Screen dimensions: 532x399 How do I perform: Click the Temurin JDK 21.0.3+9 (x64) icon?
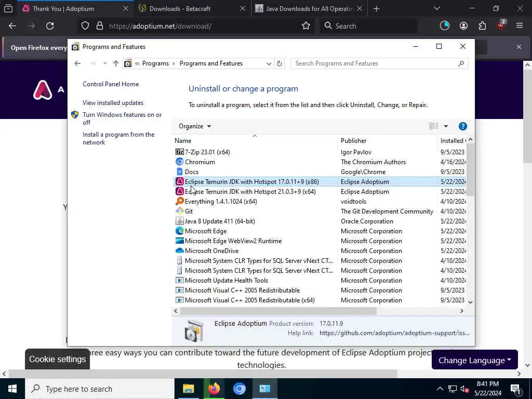tap(179, 191)
